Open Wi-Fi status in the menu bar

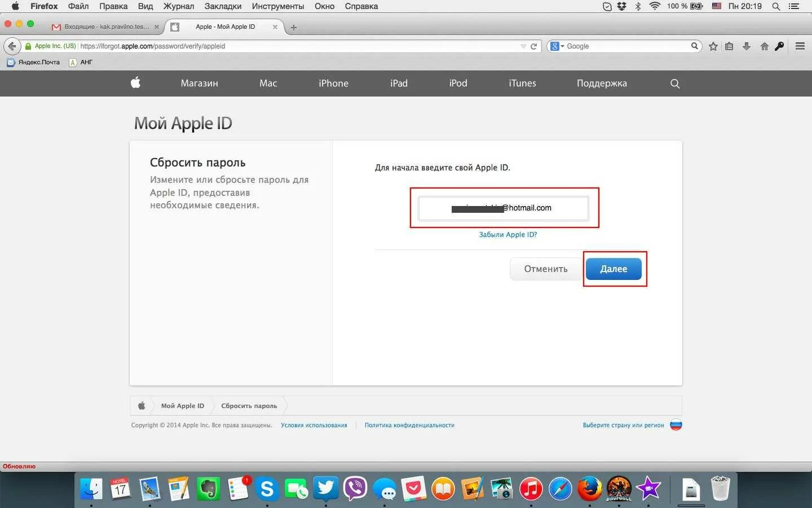[x=655, y=6]
